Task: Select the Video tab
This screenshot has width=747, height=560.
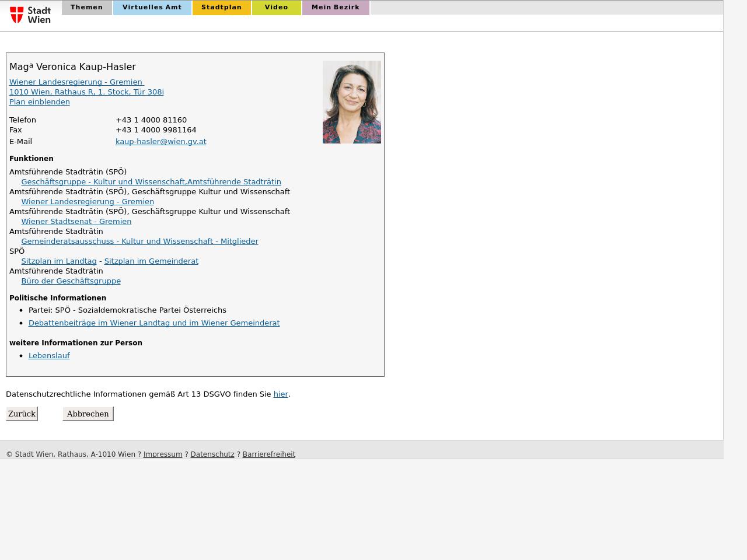Action: pyautogui.click(x=276, y=8)
